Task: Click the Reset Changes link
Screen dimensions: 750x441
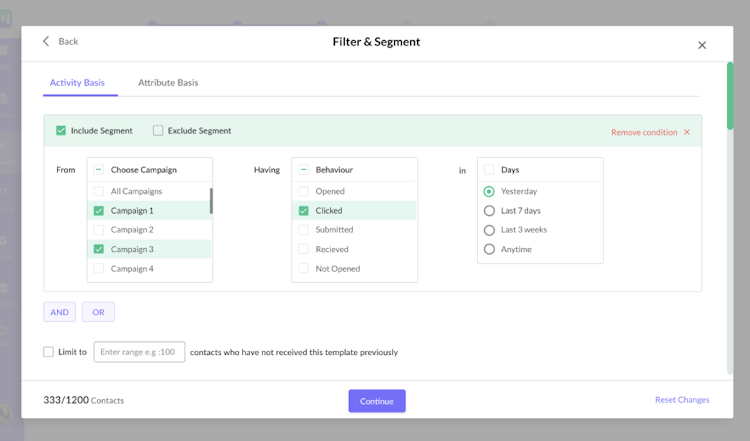Action: coord(682,400)
